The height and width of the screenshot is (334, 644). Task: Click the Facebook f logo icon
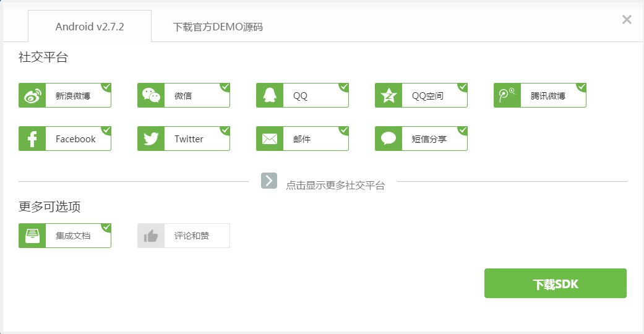(x=32, y=139)
